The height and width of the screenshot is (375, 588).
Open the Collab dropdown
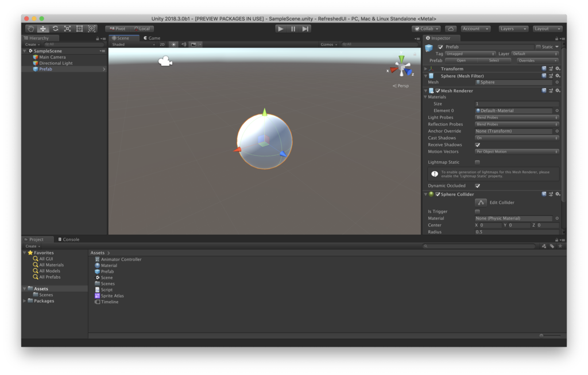(427, 29)
